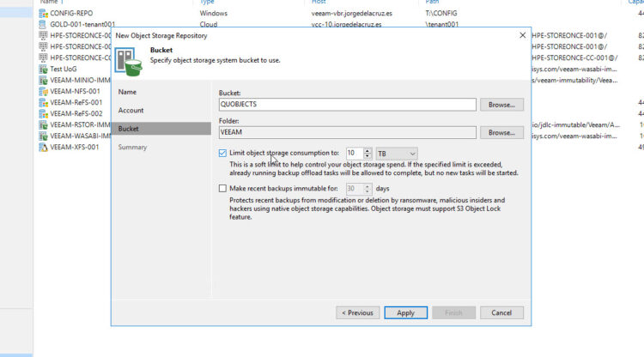Click the Folder field containing VEEAM

click(348, 132)
